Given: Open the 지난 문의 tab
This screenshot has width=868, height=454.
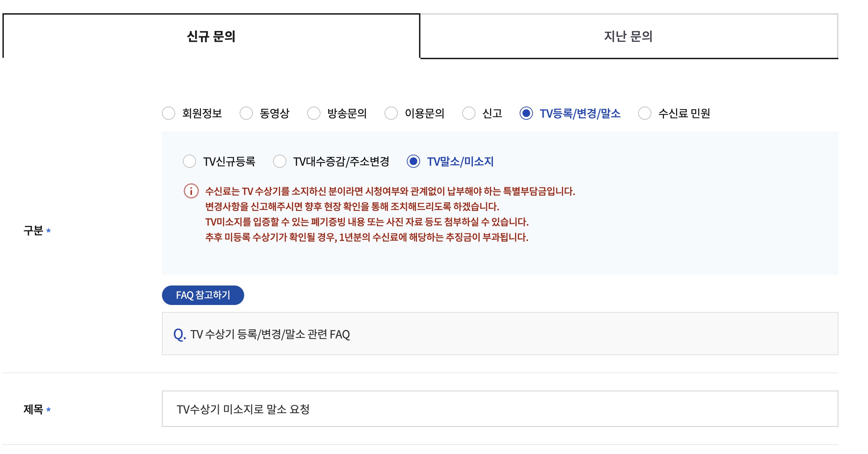Looking at the screenshot, I should tap(628, 36).
